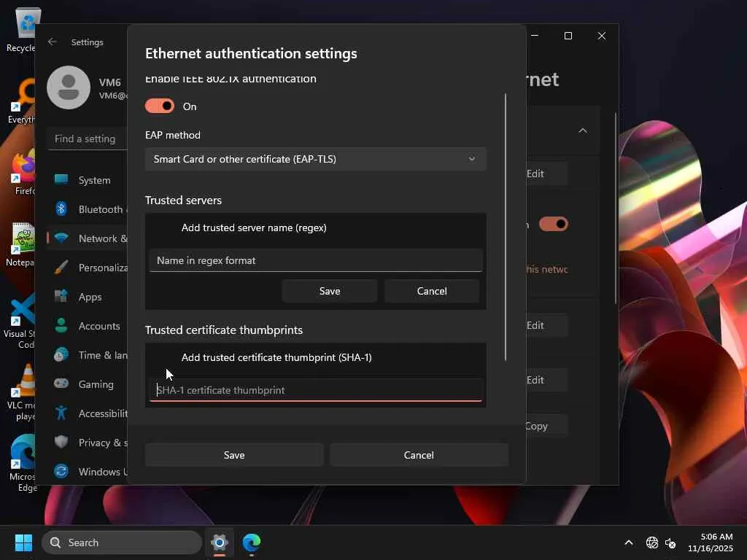Open the Start menu

pos(23,542)
